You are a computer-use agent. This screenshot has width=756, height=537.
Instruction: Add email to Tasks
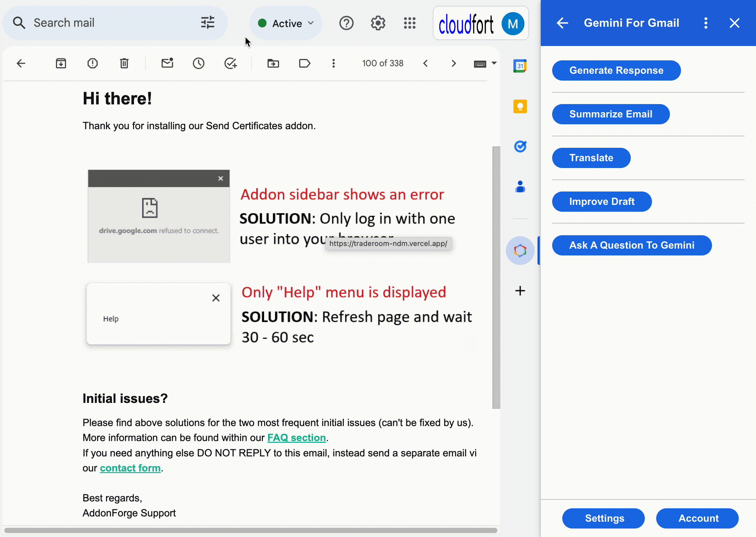(x=230, y=63)
